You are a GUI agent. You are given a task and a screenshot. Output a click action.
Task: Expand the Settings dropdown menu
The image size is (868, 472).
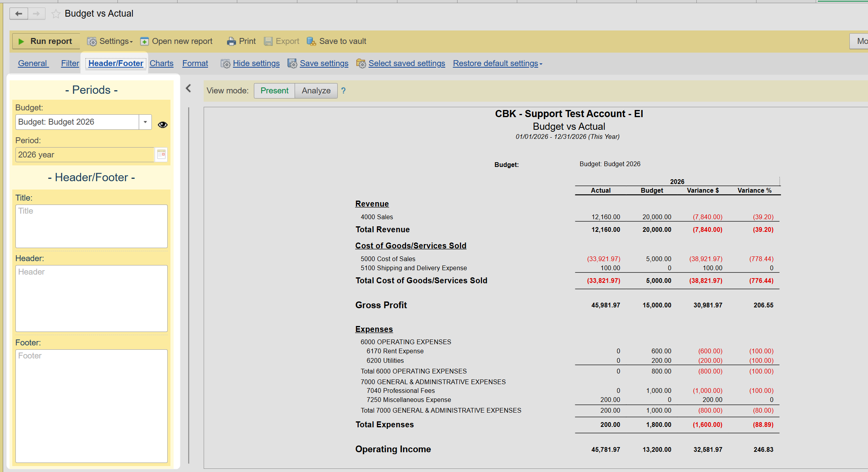[x=110, y=42]
